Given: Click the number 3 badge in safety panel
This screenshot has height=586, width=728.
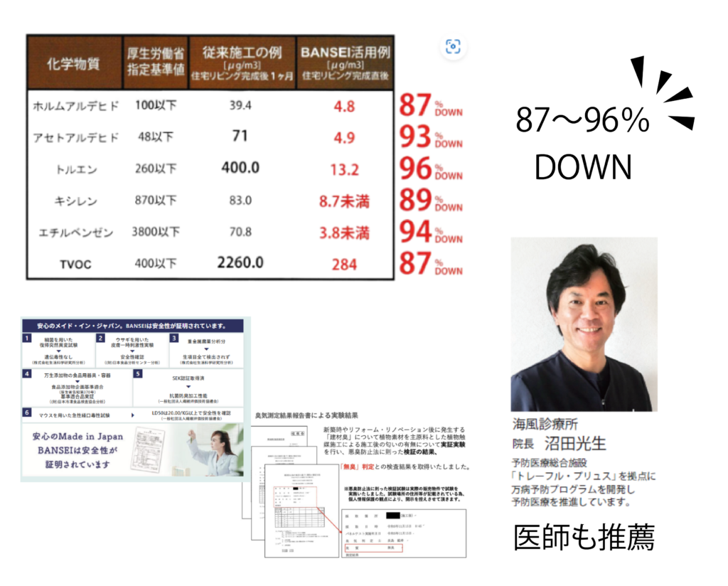Looking at the screenshot, I should [x=173, y=339].
